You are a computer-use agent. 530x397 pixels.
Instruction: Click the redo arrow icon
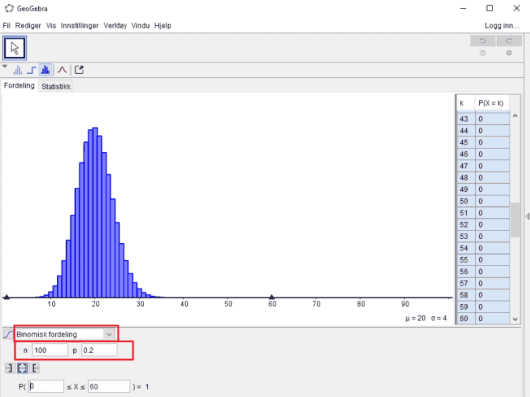[x=509, y=41]
